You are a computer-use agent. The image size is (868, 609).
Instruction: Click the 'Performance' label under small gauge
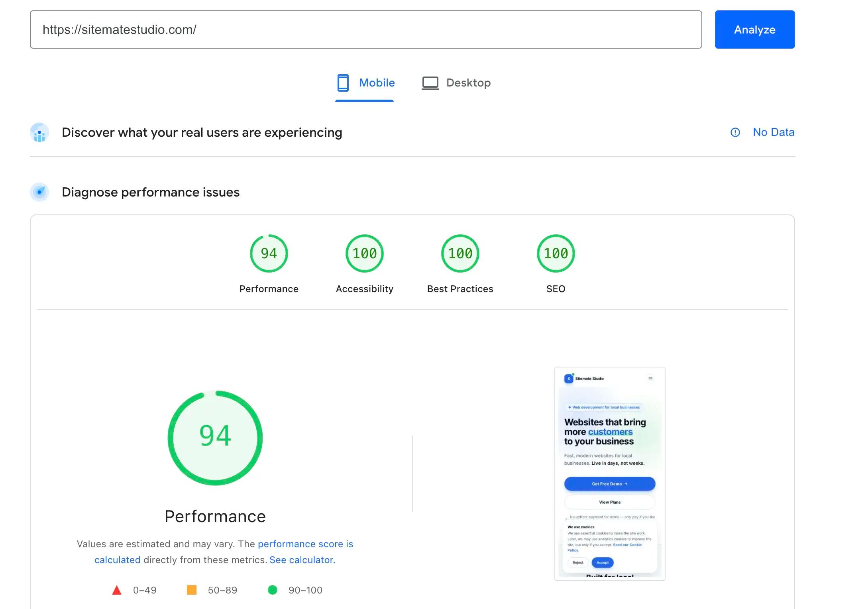pyautogui.click(x=269, y=289)
